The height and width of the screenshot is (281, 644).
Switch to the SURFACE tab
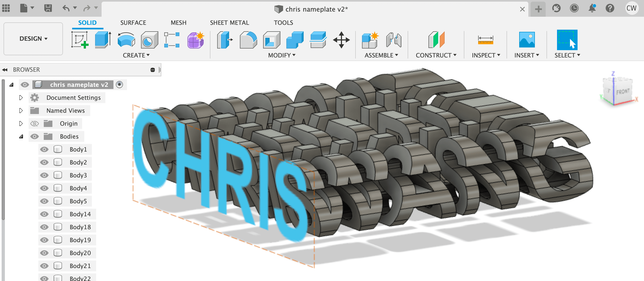click(x=133, y=23)
